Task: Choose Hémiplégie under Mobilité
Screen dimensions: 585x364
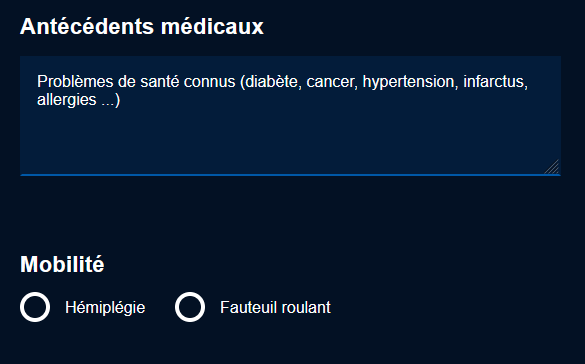Action: (35, 307)
